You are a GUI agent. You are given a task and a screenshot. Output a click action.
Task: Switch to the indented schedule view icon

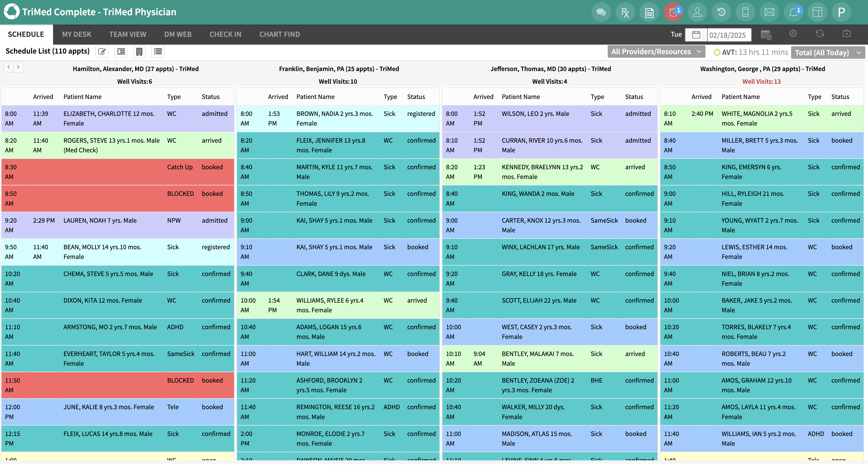point(121,52)
